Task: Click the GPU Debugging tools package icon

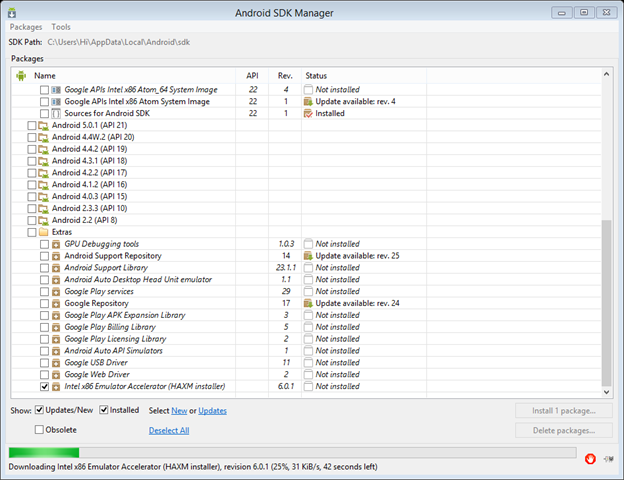Action: pos(56,244)
